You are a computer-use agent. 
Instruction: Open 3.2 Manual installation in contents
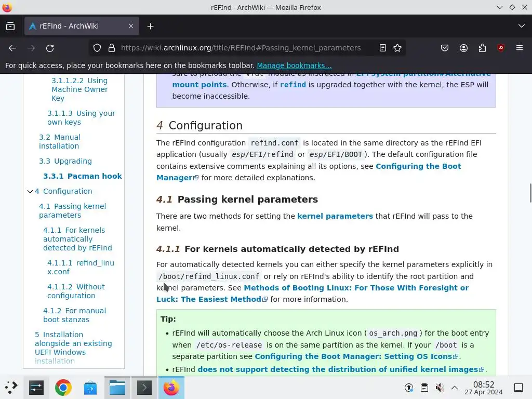pos(60,141)
